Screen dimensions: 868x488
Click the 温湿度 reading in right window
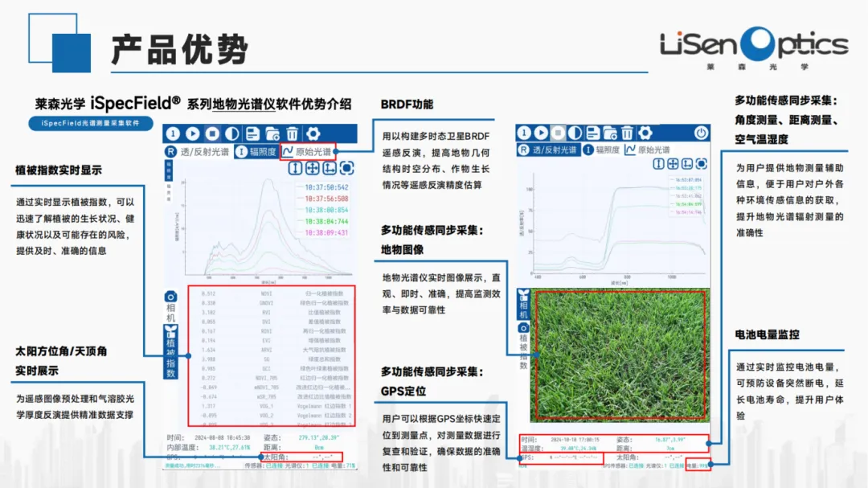559,448
